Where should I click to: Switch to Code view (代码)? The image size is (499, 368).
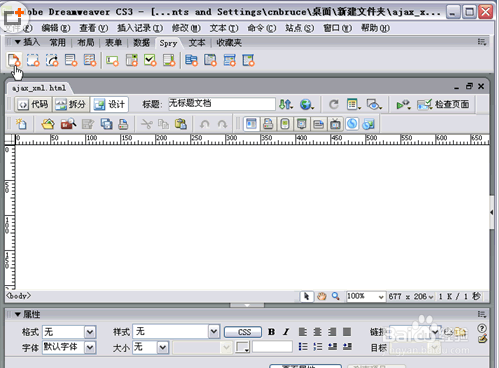point(33,105)
